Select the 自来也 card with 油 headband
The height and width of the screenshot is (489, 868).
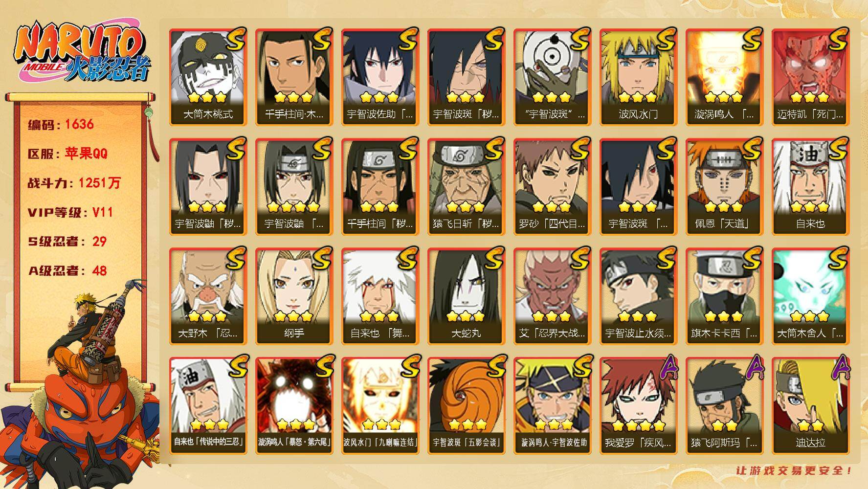tap(810, 187)
